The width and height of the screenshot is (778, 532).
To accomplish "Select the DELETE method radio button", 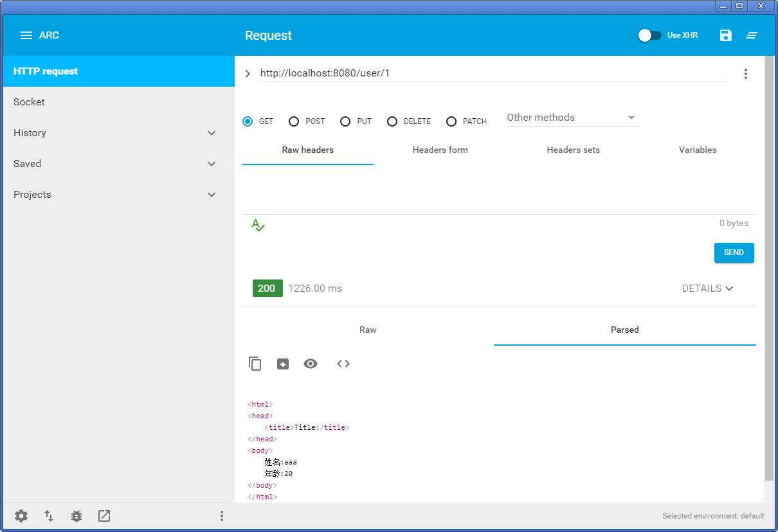I will pos(392,121).
